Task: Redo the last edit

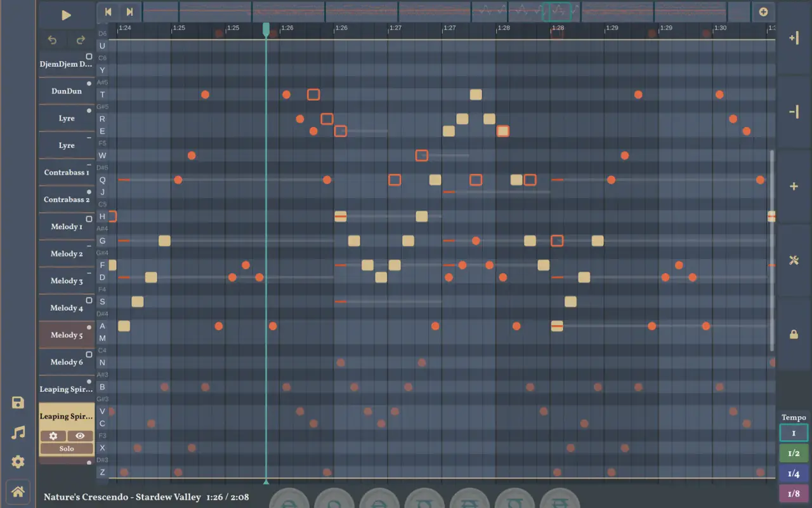Action: [x=81, y=40]
